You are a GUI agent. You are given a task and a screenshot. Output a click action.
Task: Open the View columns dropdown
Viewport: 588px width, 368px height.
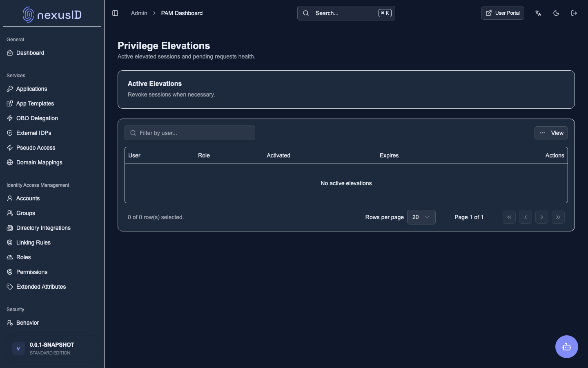[551, 133]
